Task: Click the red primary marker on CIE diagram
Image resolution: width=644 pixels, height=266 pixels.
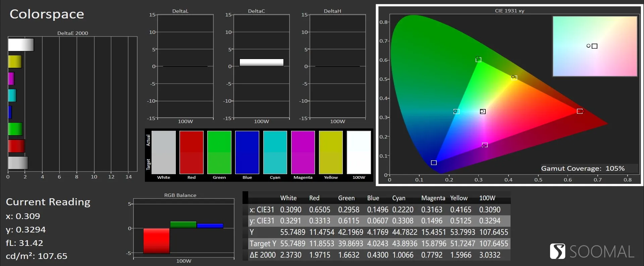Action: coord(580,111)
